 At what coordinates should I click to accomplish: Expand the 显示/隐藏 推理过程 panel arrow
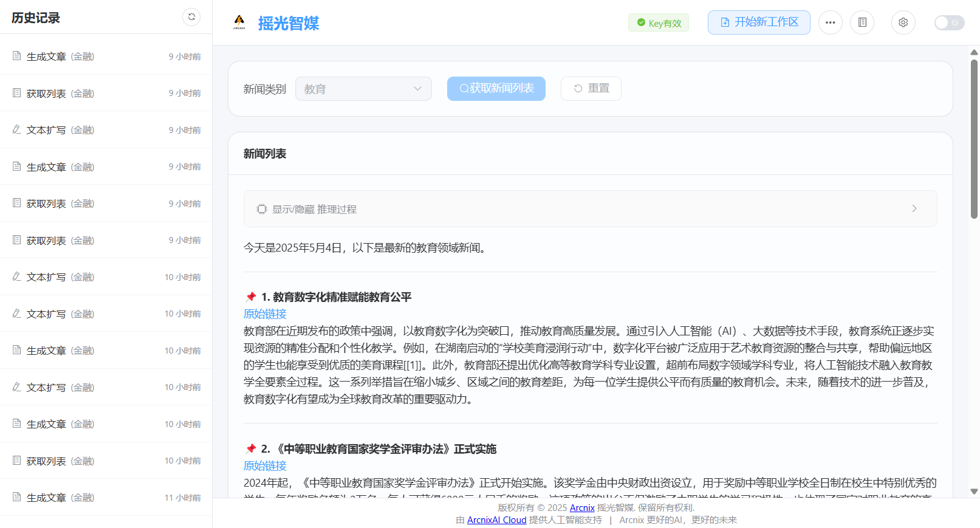(x=914, y=209)
